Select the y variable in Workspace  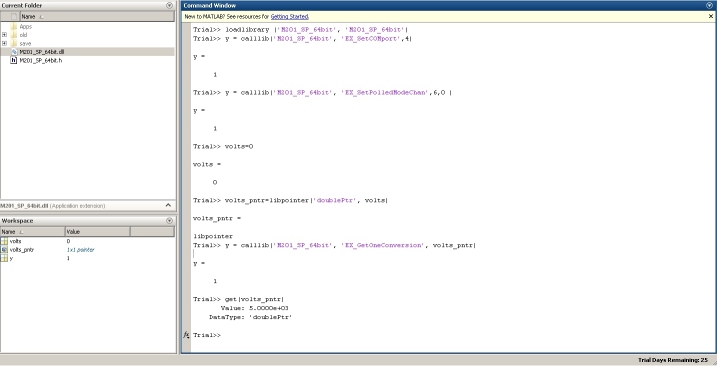pyautogui.click(x=87, y=258)
